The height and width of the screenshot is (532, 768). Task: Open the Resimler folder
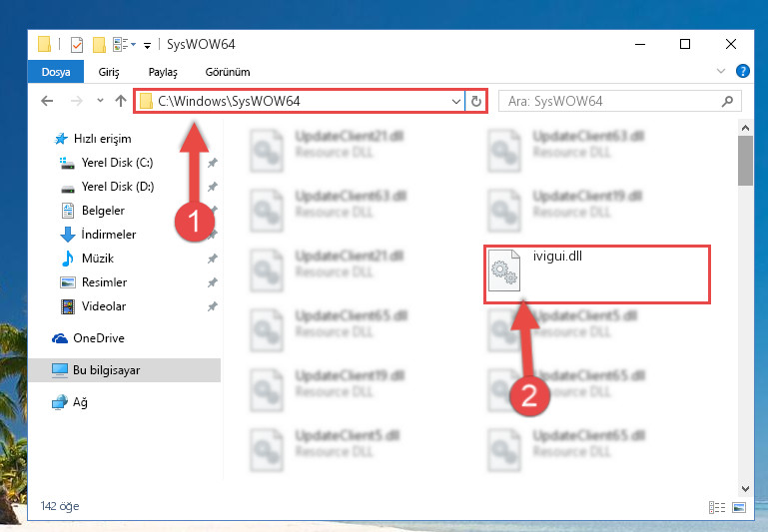104,282
